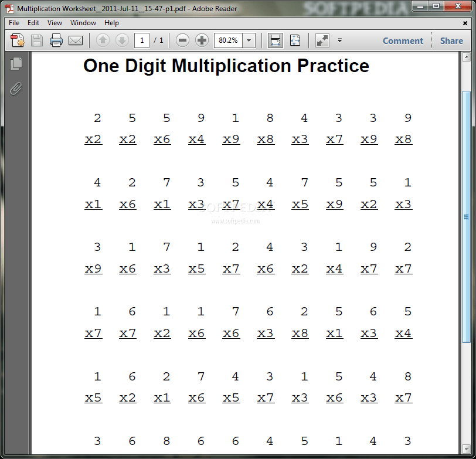476x459 pixels.
Task: Enable scrolling fit-width mode icon
Action: (276, 40)
